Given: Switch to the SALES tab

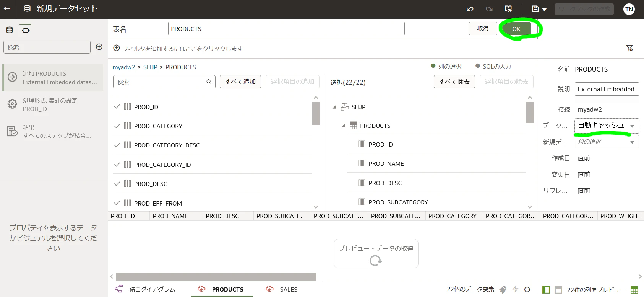Looking at the screenshot, I should coord(282,289).
